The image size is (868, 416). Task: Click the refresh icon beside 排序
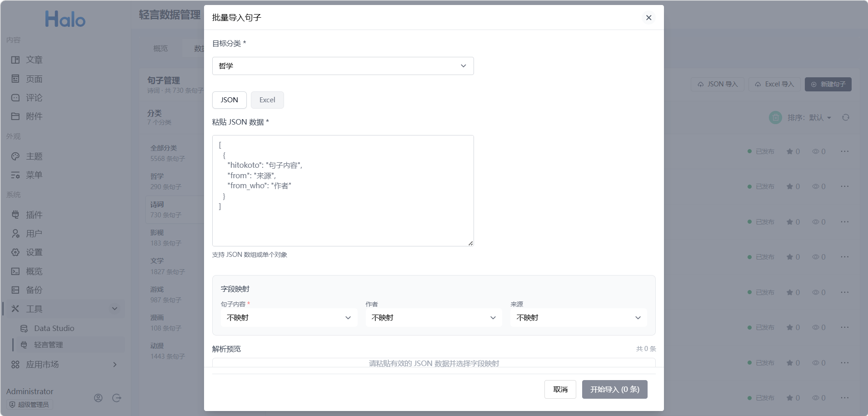pos(845,118)
